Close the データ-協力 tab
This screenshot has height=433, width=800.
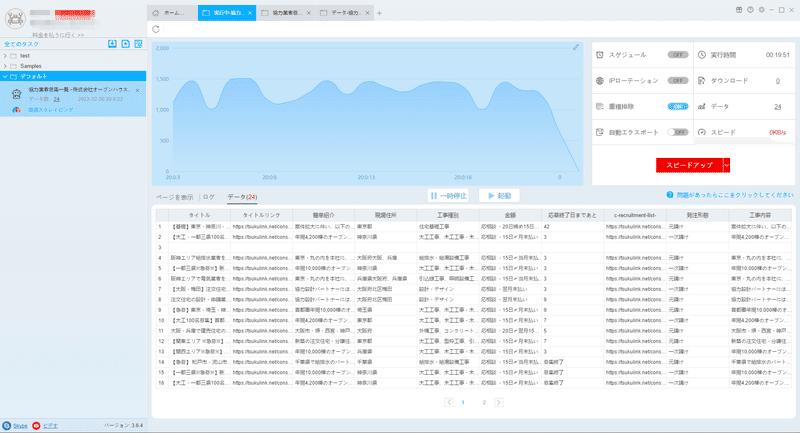click(x=367, y=13)
